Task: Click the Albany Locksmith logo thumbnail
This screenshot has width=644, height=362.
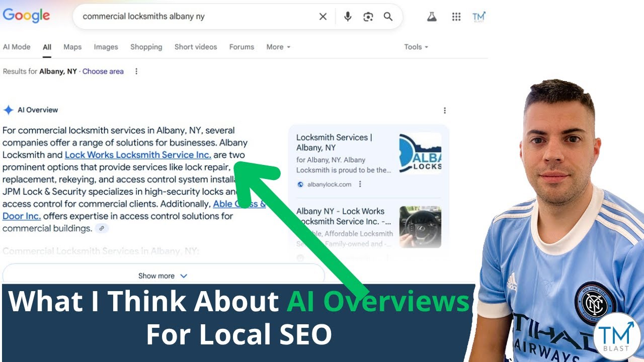Action: coord(420,153)
